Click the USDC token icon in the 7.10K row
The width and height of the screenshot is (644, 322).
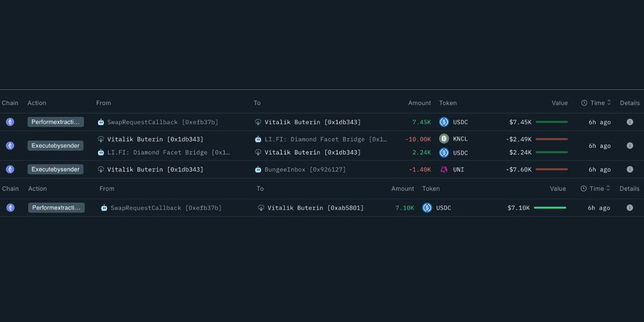click(427, 208)
